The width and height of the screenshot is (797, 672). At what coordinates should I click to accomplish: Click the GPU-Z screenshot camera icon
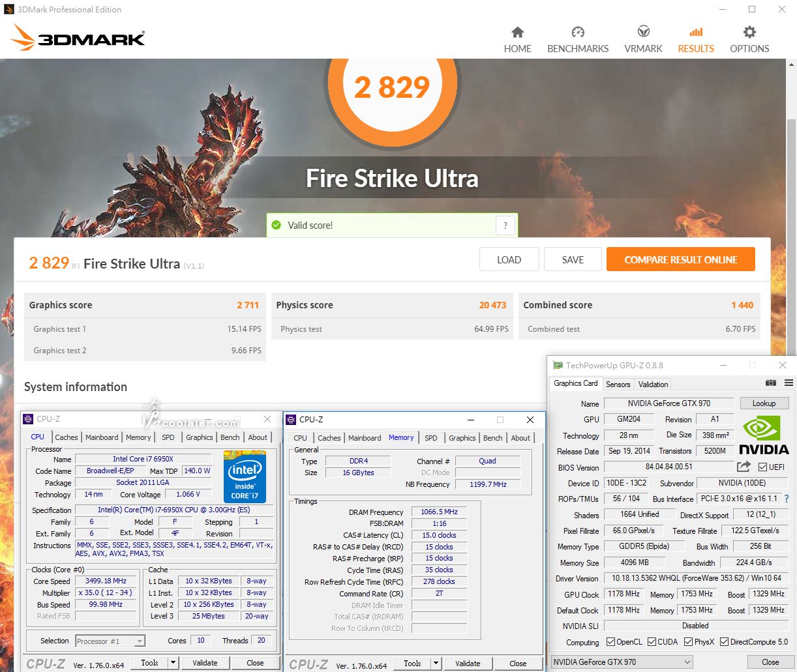(x=770, y=383)
